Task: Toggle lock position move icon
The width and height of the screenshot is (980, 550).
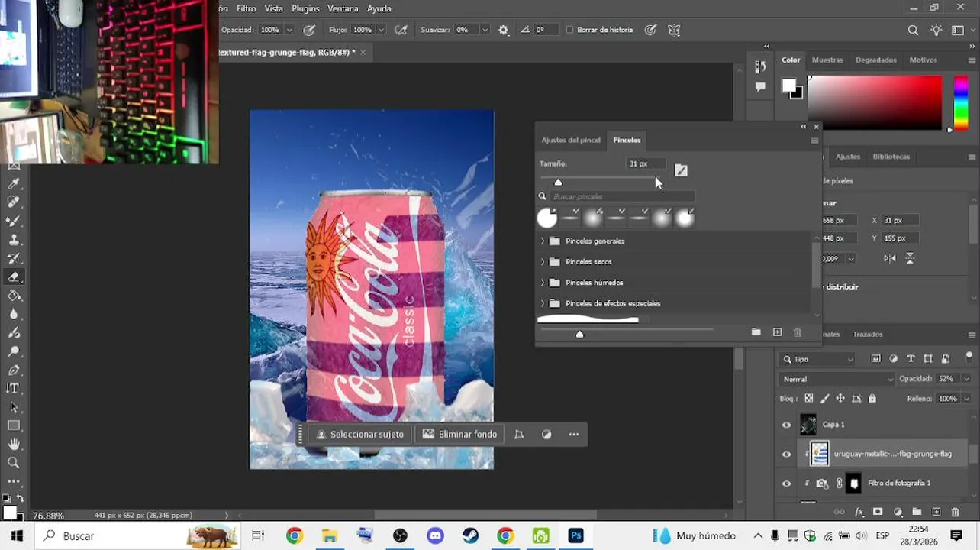Action: click(x=840, y=398)
